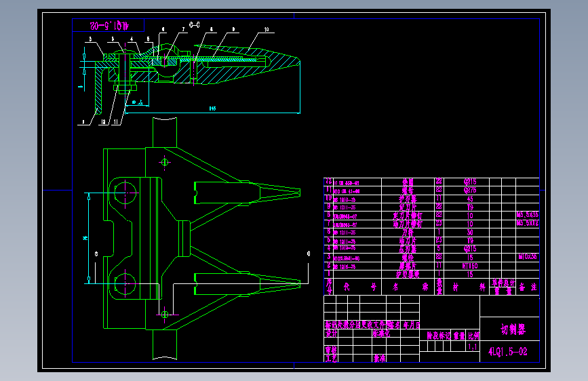This screenshot has height=381, width=588.
Task: Select the HT150 material cell
Action: tap(470, 266)
